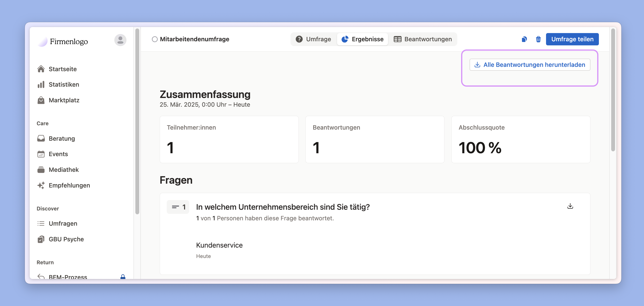Screen dimensions: 644x306
Task: Click the trash delete survey icon
Action: point(538,39)
